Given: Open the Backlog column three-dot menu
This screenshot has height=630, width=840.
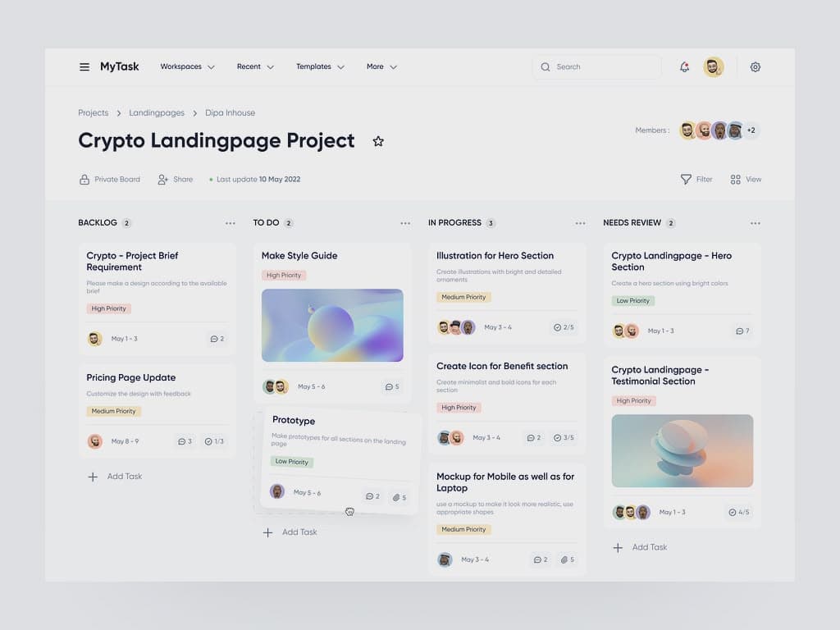Looking at the screenshot, I should coord(231,223).
